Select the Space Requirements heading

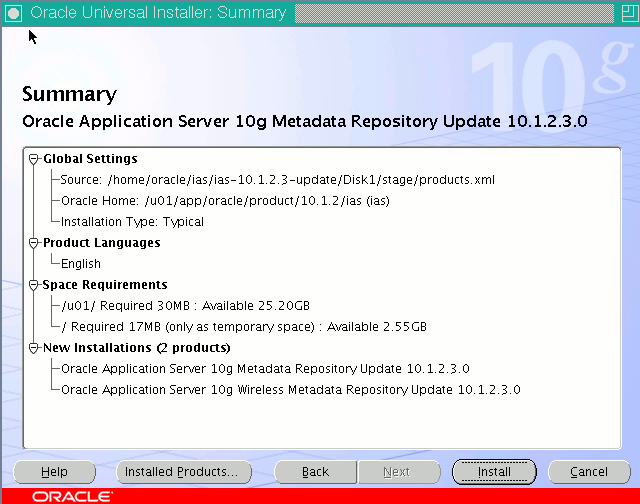pyautogui.click(x=105, y=285)
